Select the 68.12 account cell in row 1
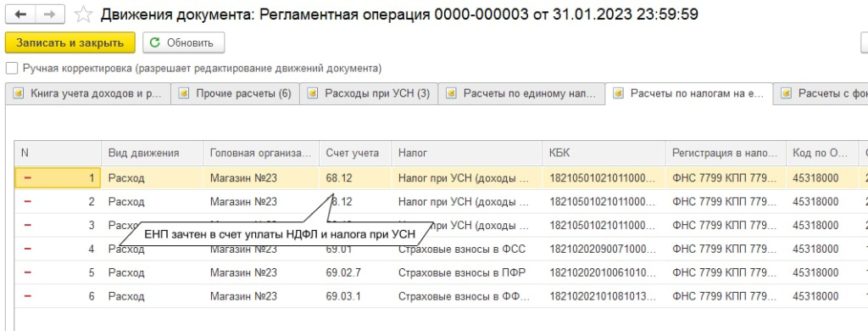The height and width of the screenshot is (331, 868). [x=355, y=178]
